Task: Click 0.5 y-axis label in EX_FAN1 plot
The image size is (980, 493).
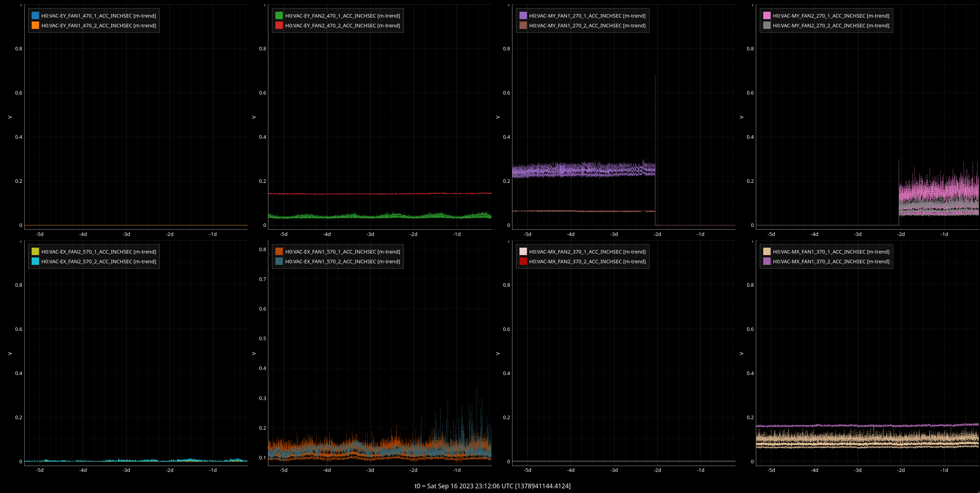Action: pyautogui.click(x=262, y=338)
